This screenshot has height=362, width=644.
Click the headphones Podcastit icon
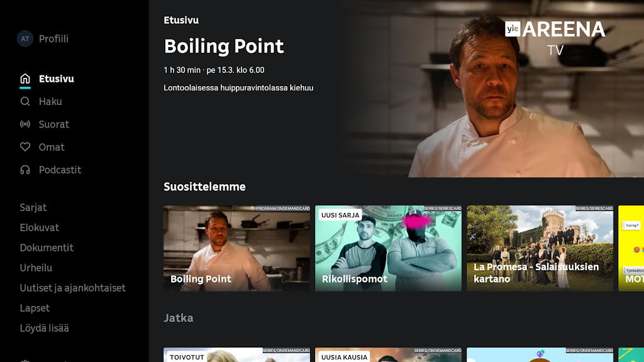tap(25, 170)
